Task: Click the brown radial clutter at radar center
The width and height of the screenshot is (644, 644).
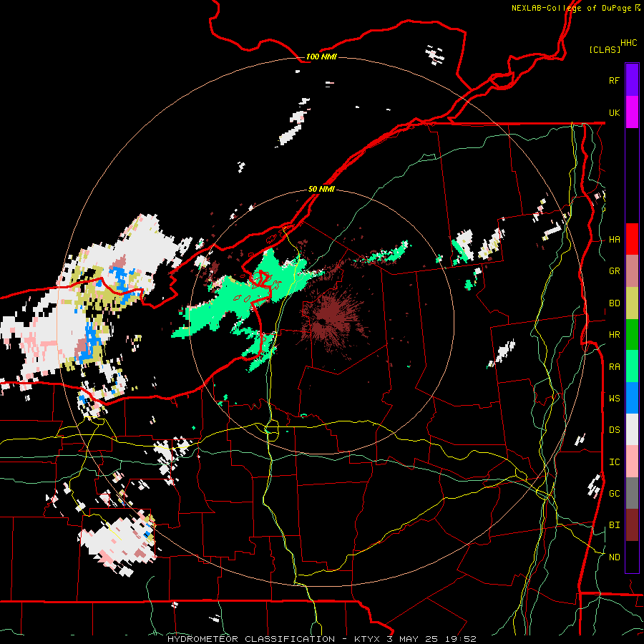Action: pyautogui.click(x=331, y=319)
